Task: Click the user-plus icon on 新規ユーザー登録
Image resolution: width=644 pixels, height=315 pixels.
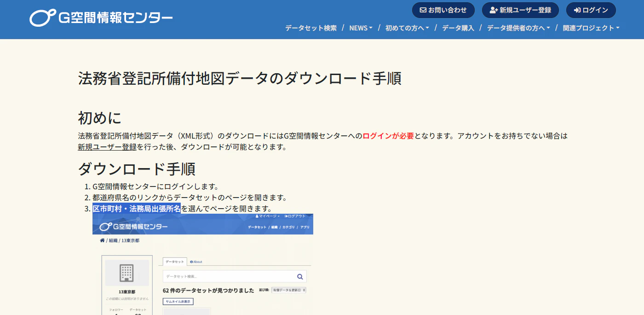Action: [494, 10]
